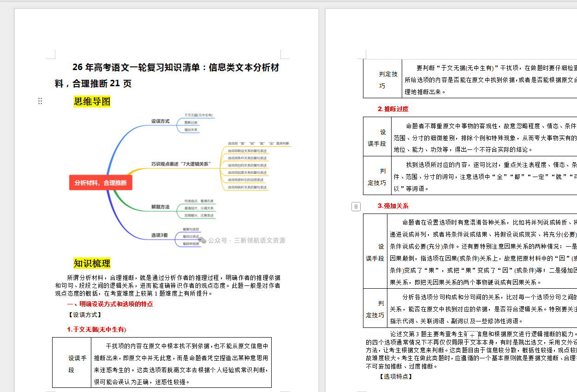The height and width of the screenshot is (392, 577).
Task: Click the table text beginning 找到选项所对应的内容
Action: (x=485, y=177)
